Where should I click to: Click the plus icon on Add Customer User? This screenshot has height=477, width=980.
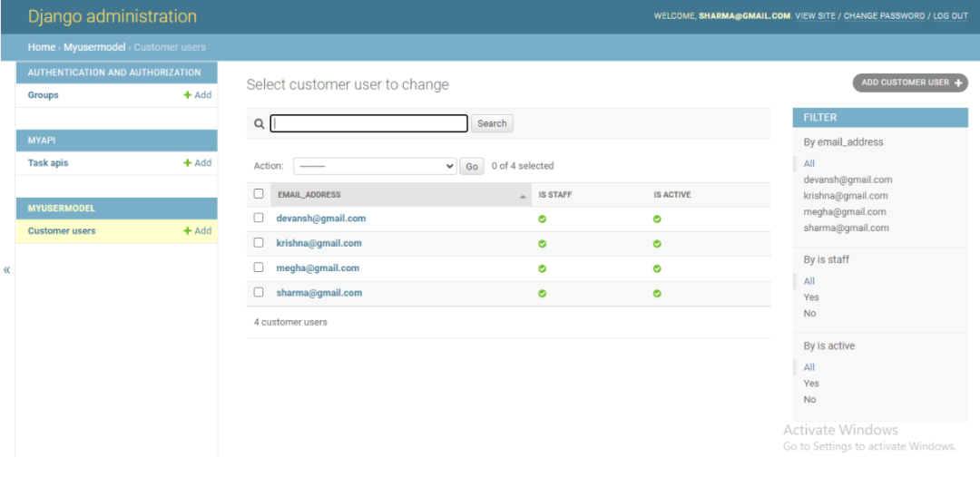pyautogui.click(x=959, y=83)
